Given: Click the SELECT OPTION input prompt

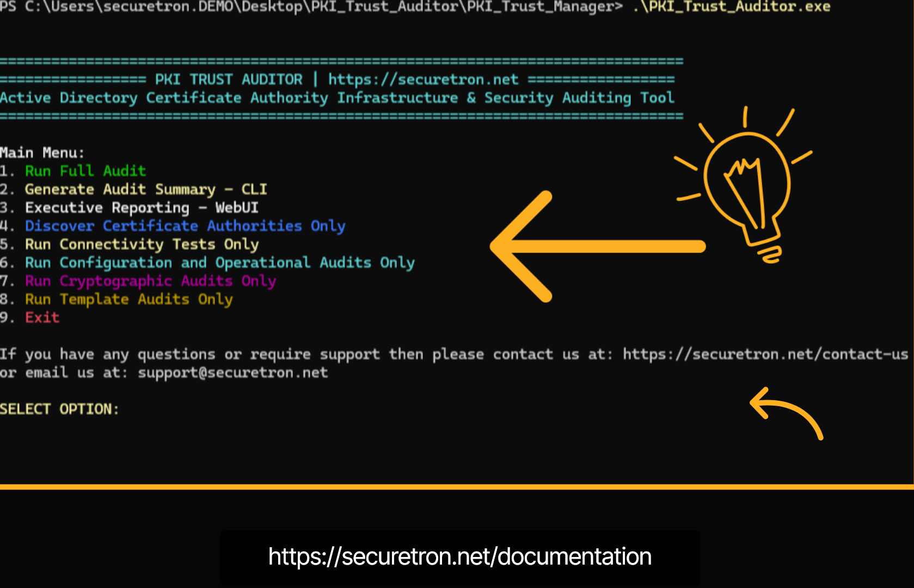Looking at the screenshot, I should [x=60, y=408].
